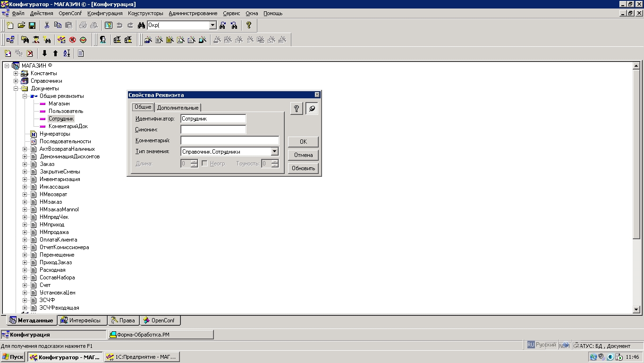Click the yellow question mark help icon
Image resolution: width=644 pixels, height=363 pixels.
coord(249,26)
